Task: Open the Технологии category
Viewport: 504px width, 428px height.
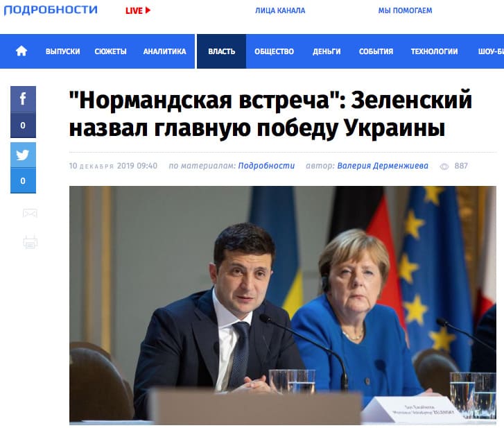Action: click(434, 51)
